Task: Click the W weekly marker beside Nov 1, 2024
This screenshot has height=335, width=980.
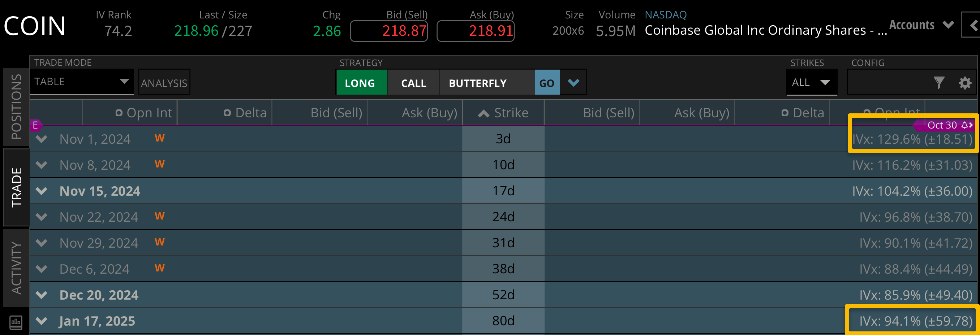Action: click(159, 138)
